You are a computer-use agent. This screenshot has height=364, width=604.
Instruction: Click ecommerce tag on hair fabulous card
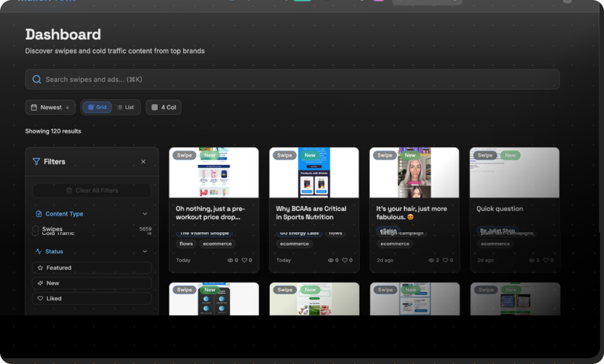(x=395, y=244)
